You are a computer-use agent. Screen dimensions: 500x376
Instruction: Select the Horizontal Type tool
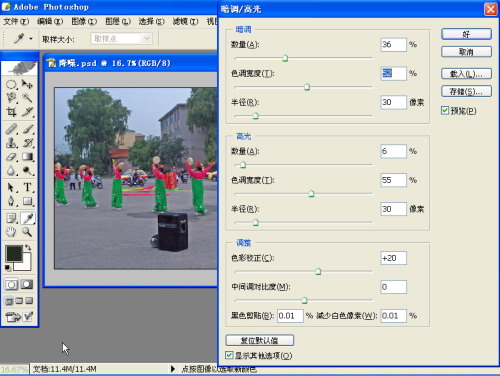(x=27, y=187)
